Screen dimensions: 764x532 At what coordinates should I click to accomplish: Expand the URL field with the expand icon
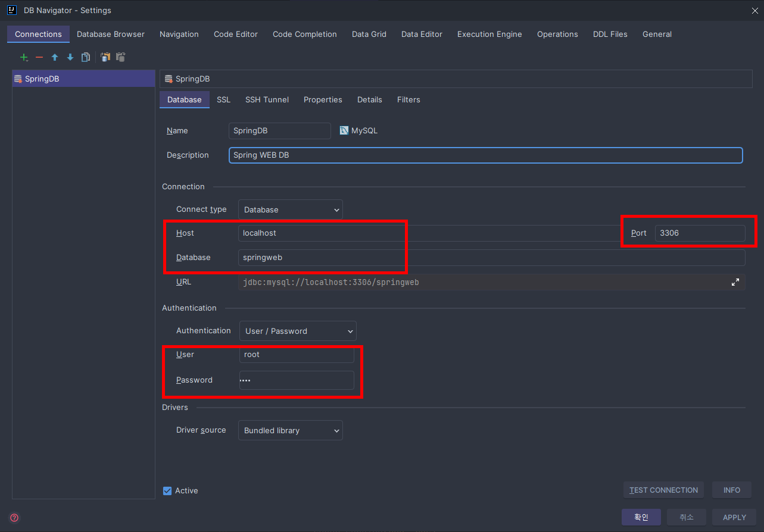[x=735, y=282]
